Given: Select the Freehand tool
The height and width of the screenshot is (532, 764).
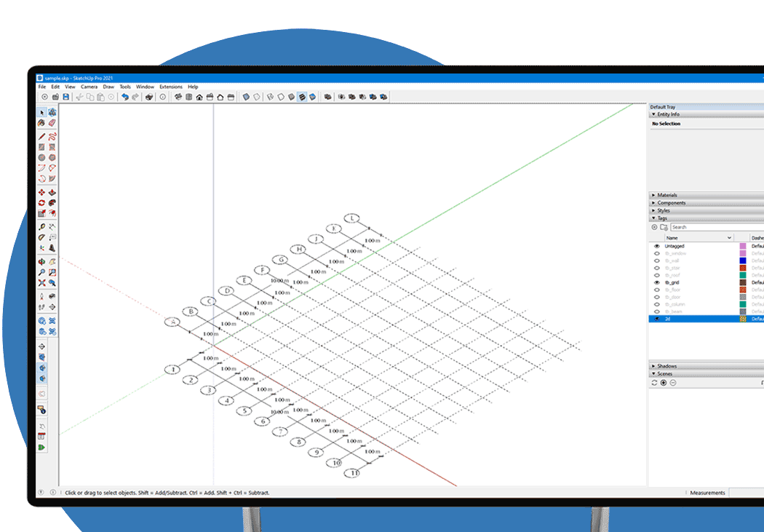Looking at the screenshot, I should point(52,136).
